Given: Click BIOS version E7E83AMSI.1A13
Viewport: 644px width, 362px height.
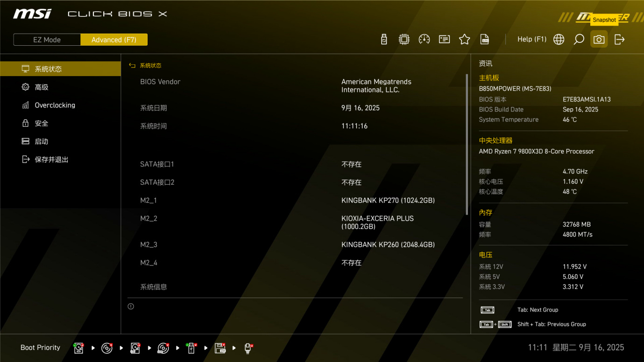Looking at the screenshot, I should click(587, 99).
